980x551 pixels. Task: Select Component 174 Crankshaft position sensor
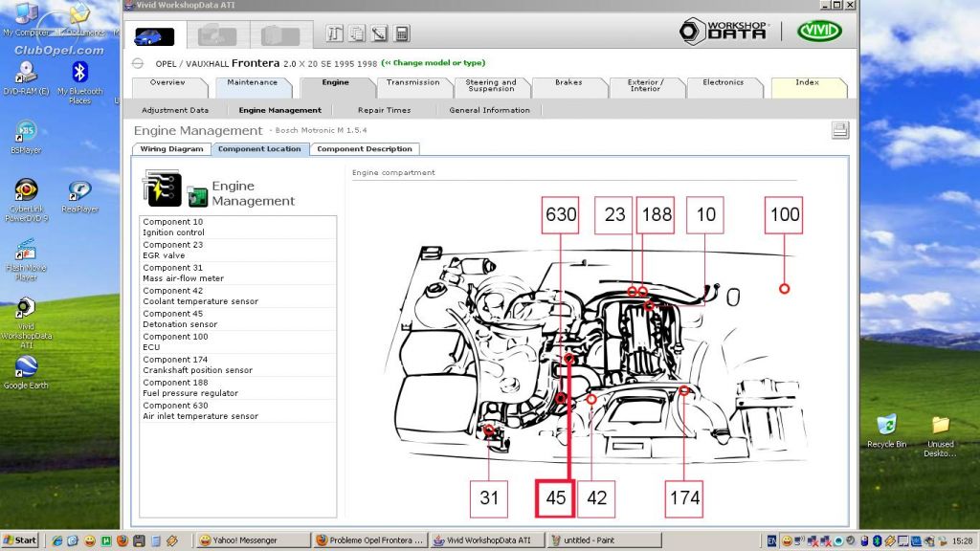(237, 364)
